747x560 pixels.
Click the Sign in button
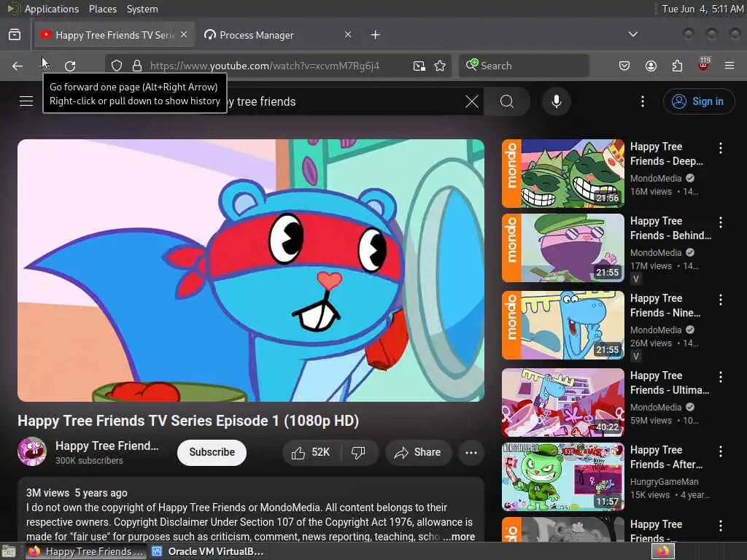pos(698,101)
